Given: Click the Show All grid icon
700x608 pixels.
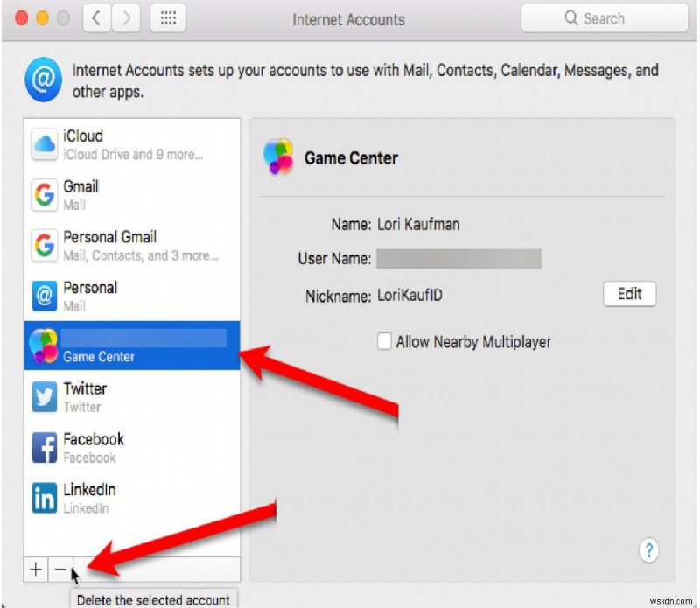Looking at the screenshot, I should tap(168, 17).
